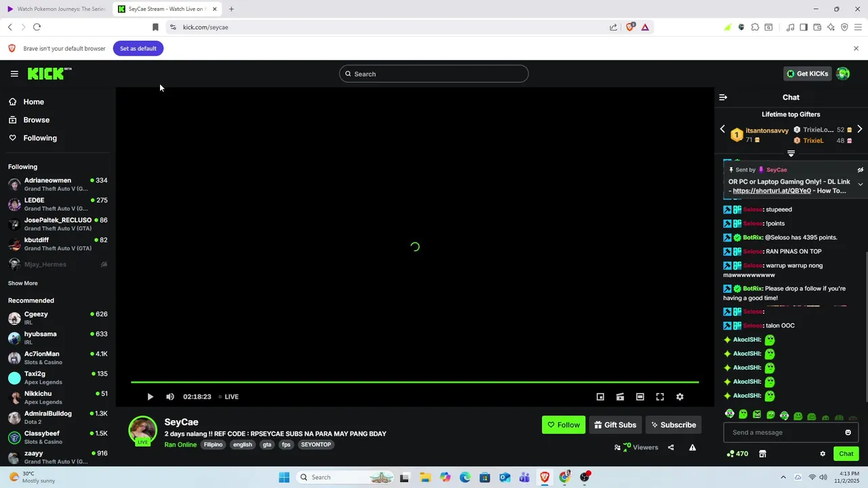The height and width of the screenshot is (488, 868).
Task: Expand the top gifters leaderboard
Action: point(791,153)
